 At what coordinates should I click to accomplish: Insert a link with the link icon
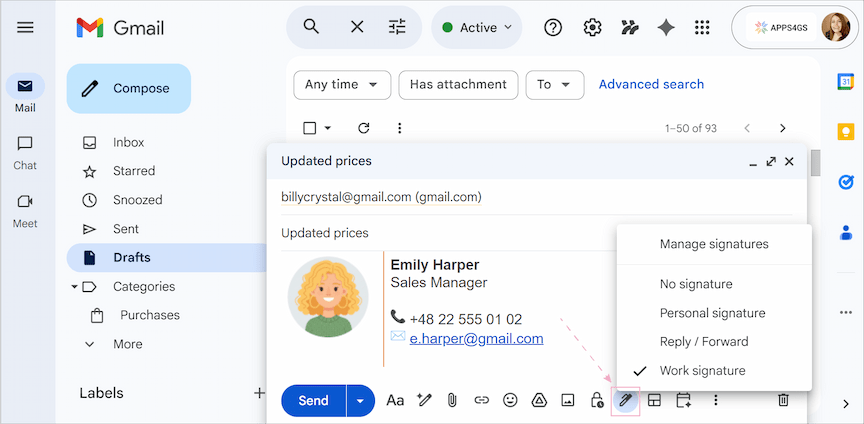coord(482,401)
